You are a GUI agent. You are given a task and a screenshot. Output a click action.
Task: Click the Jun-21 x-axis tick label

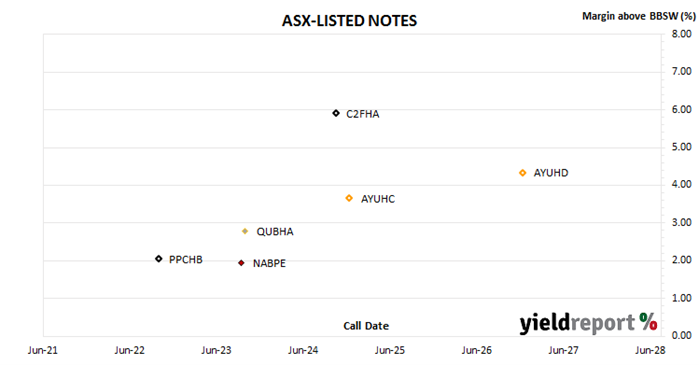tap(43, 350)
